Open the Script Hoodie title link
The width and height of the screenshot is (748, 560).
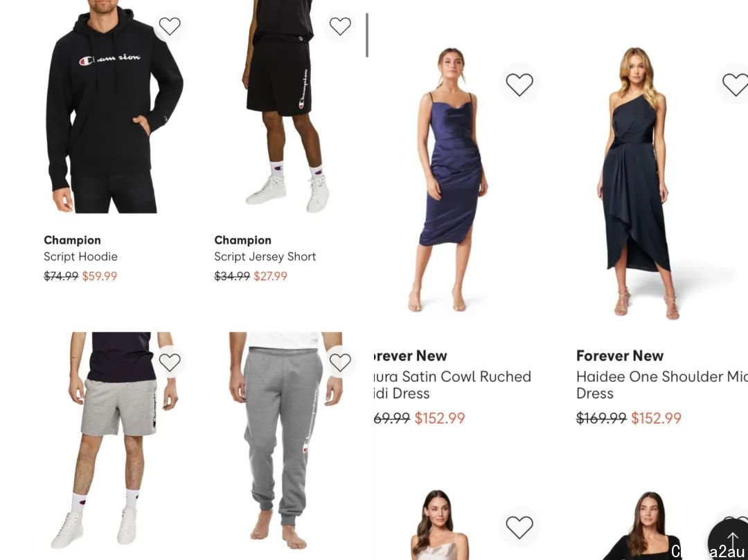pyautogui.click(x=80, y=256)
